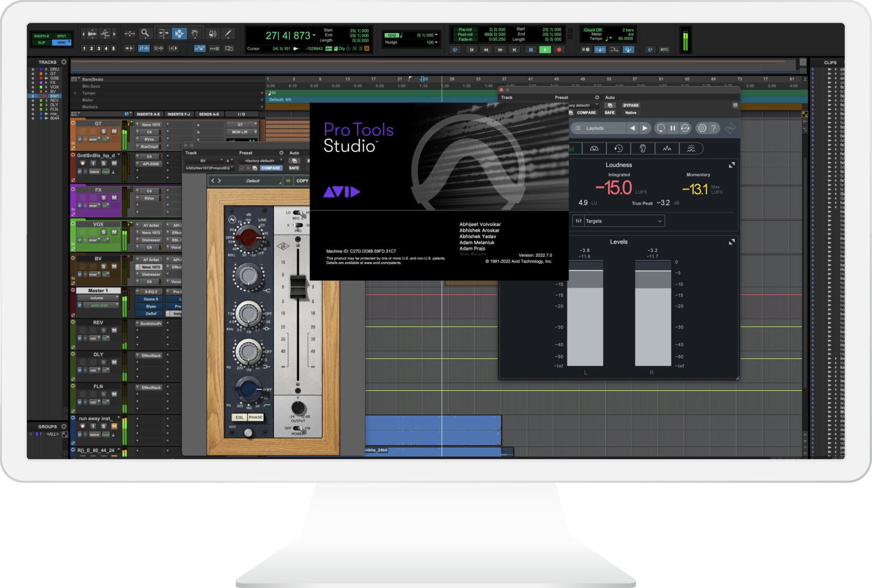The height and width of the screenshot is (588, 872).
Task: Toggle PHASE button on Neve 1073
Action: (255, 418)
